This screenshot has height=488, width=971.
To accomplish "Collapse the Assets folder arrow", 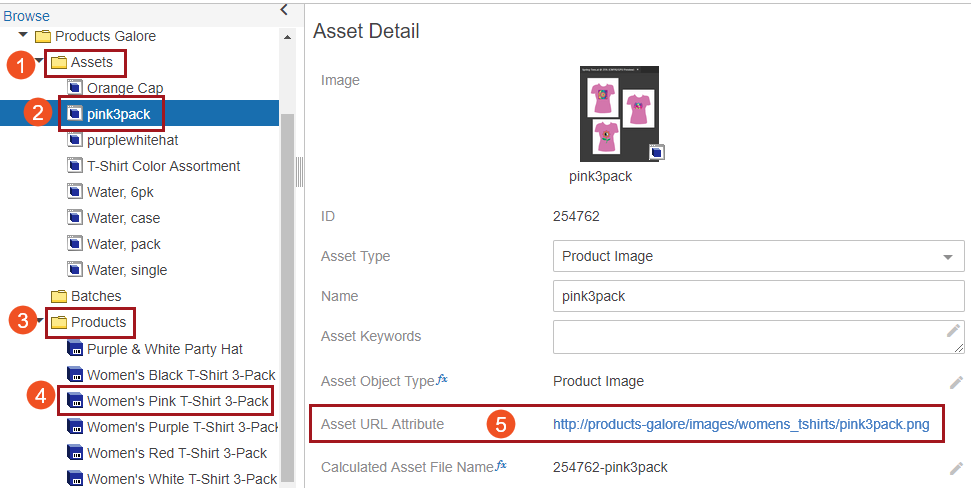I will (x=39, y=62).
